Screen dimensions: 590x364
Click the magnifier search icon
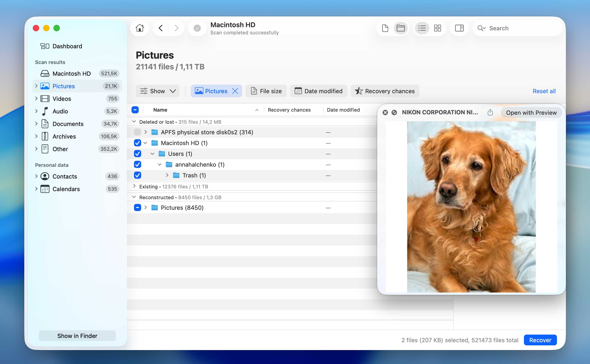pyautogui.click(x=481, y=28)
